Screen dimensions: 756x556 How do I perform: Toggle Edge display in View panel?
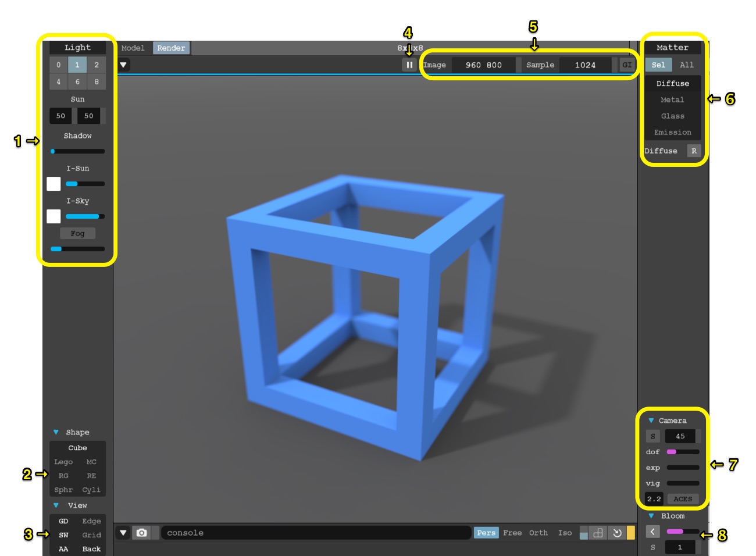point(91,521)
